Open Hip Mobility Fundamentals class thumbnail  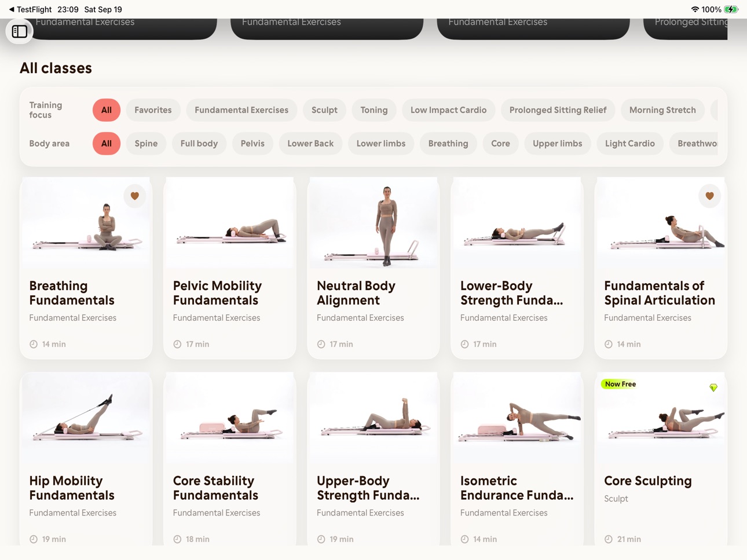click(x=86, y=418)
